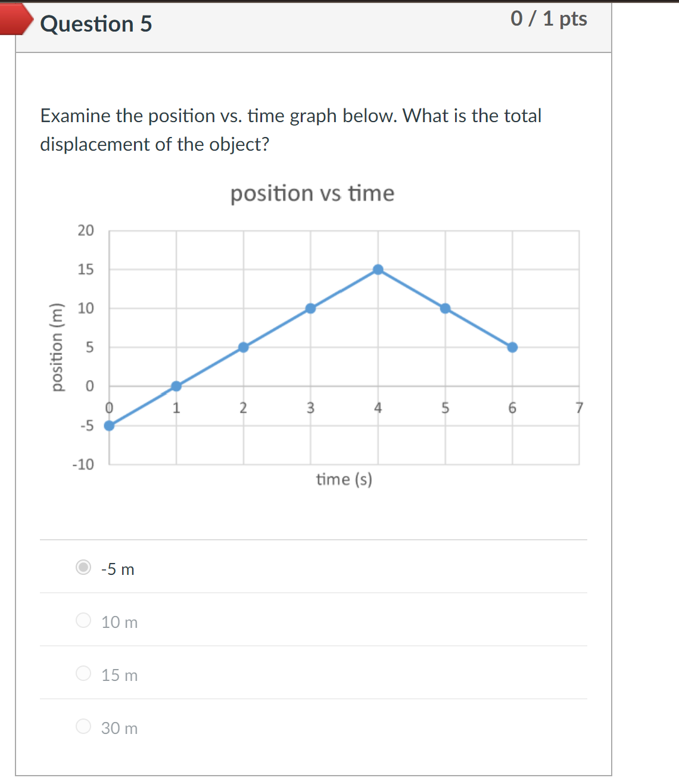Screen dimensions: 679x784
Task: Click the 0 / 1 pts score label
Action: point(549,18)
